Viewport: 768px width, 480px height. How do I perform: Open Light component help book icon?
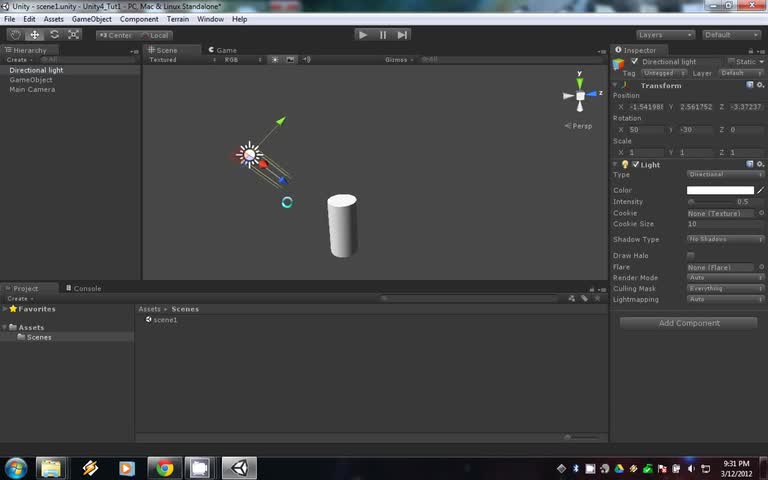(x=749, y=164)
